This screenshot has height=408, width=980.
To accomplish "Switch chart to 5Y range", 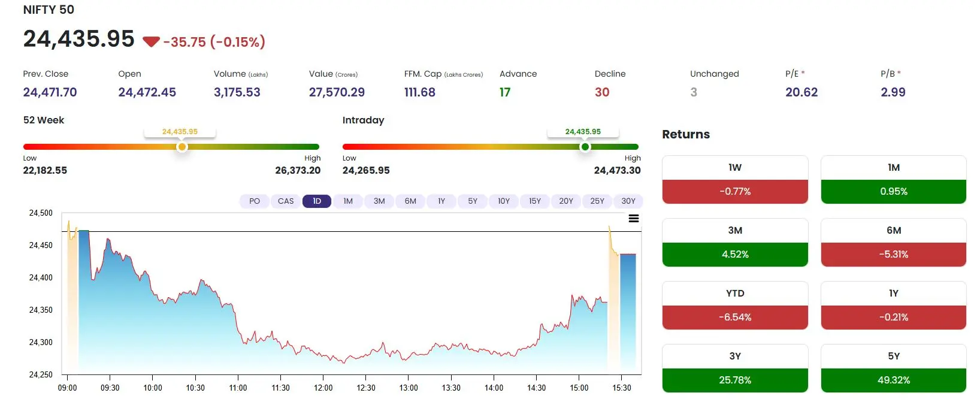I will pyautogui.click(x=473, y=201).
